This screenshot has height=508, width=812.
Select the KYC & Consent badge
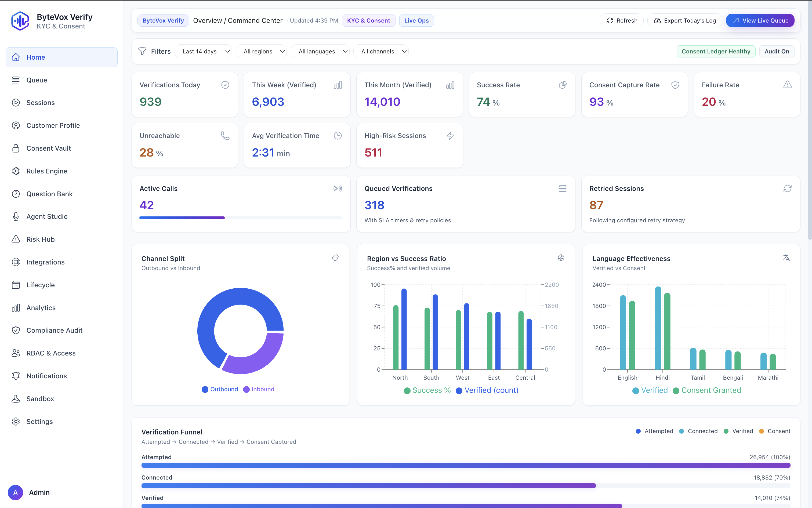tap(368, 20)
